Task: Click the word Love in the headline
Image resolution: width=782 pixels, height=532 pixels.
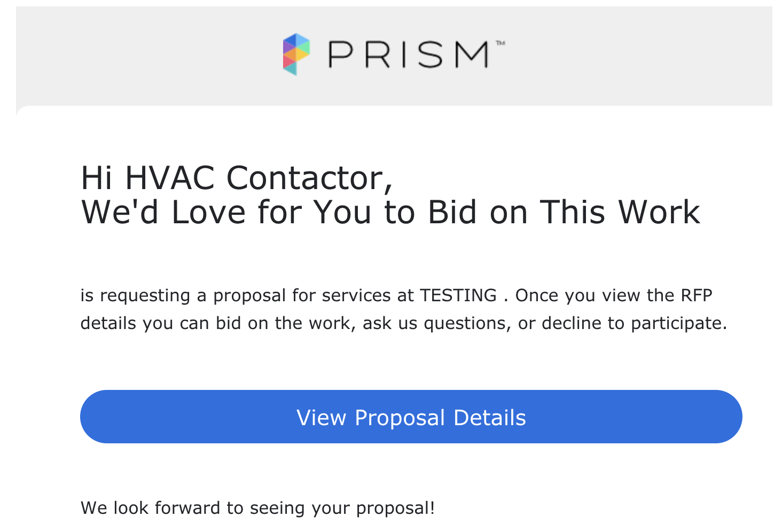Action: tap(208, 212)
